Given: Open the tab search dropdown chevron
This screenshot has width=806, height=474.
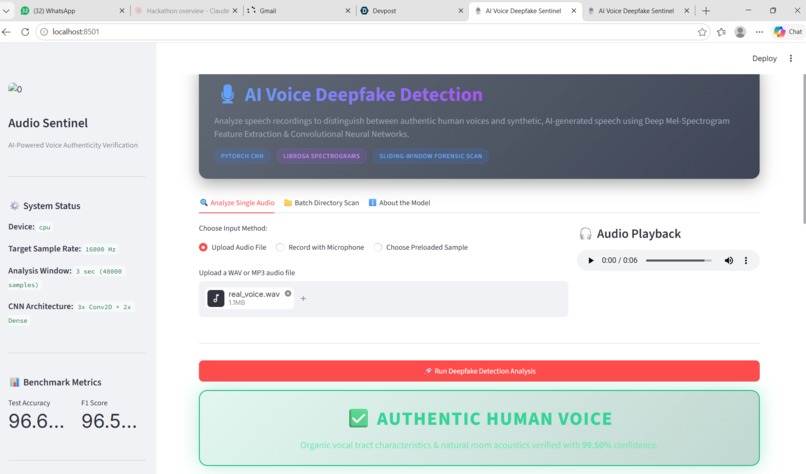Looking at the screenshot, I should tap(6, 10).
